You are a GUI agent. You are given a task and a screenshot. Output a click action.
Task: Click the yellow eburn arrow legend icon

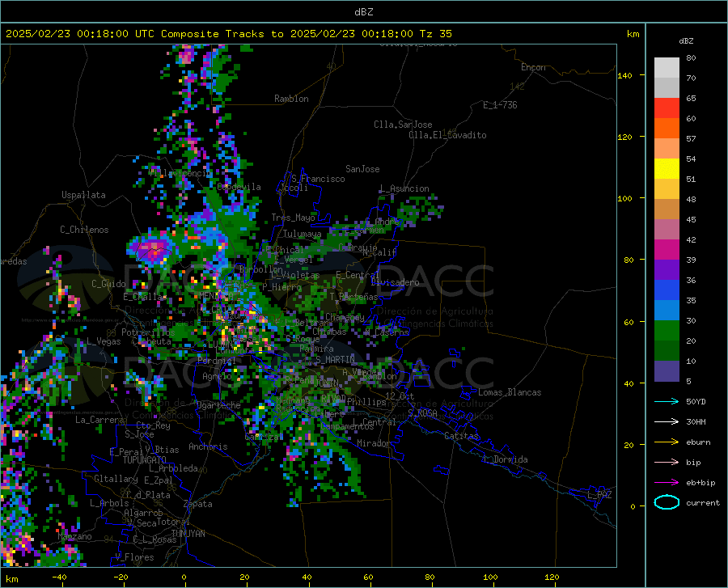tap(667, 442)
